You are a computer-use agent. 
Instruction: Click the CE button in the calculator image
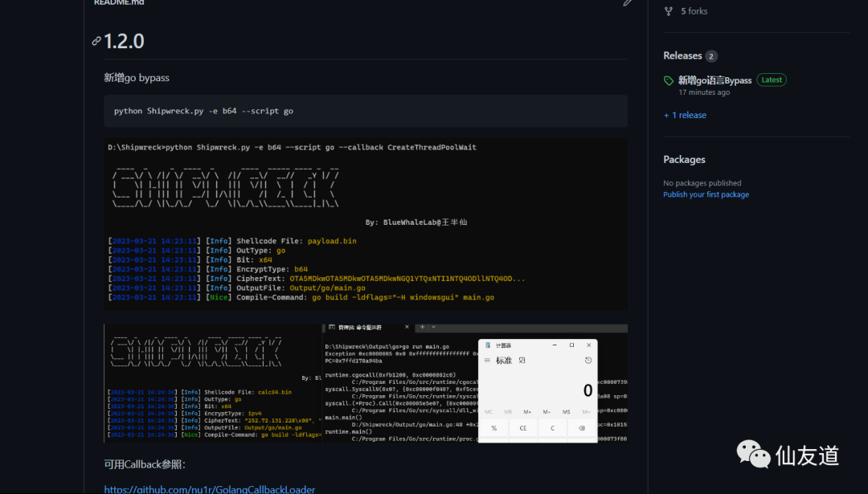(x=522, y=428)
